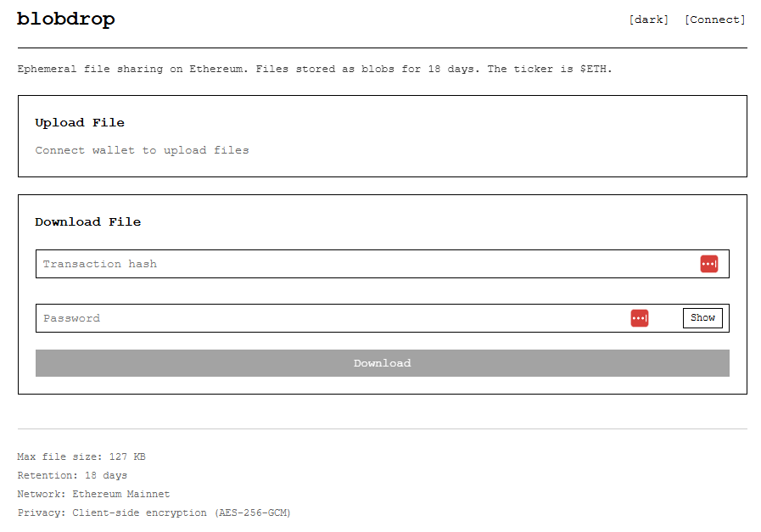This screenshot has width=761, height=532.
Task: Toggle dark mode with the [dark] link
Action: pyautogui.click(x=648, y=20)
